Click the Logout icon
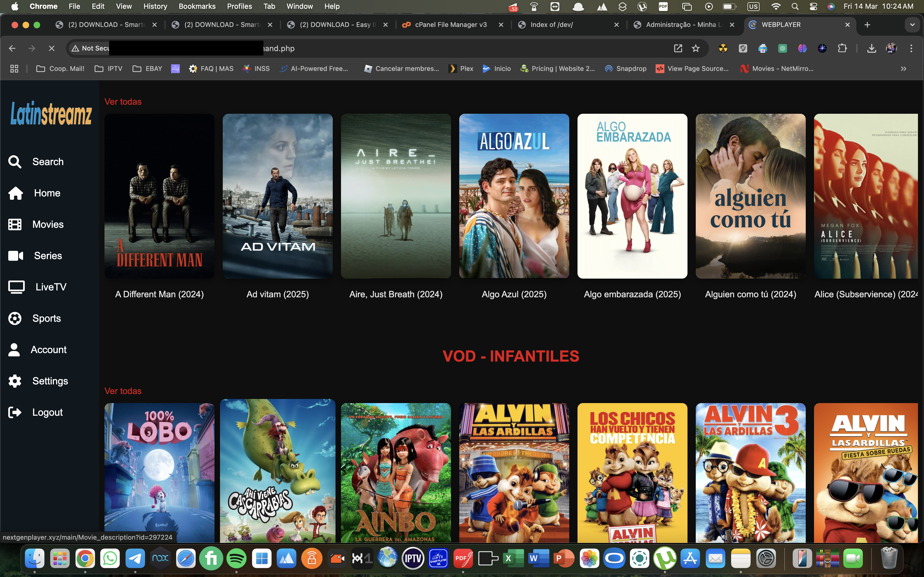 tap(15, 412)
